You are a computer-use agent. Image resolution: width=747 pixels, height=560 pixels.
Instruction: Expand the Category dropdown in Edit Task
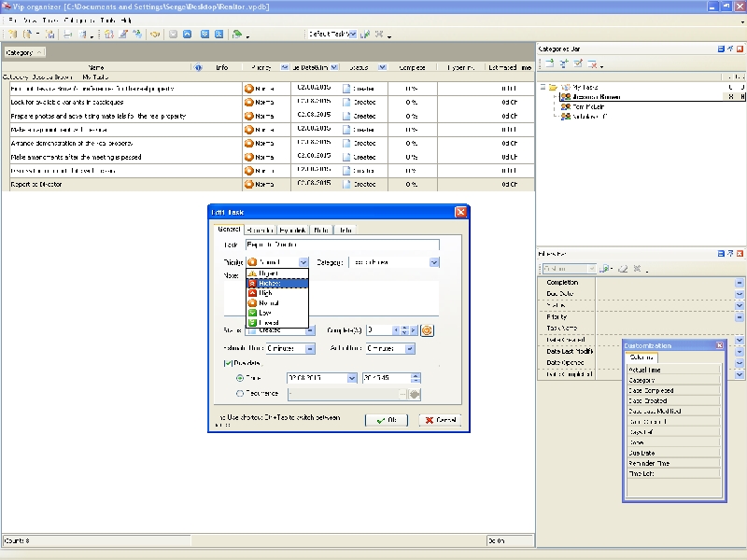pos(433,263)
